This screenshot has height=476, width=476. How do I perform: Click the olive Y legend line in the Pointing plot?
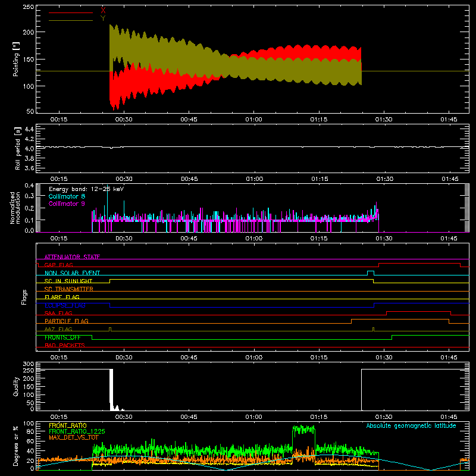pos(71,21)
